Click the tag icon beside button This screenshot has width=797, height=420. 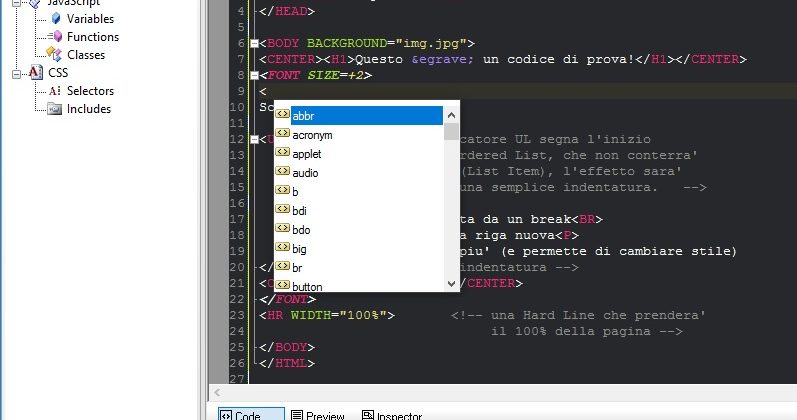click(x=283, y=285)
